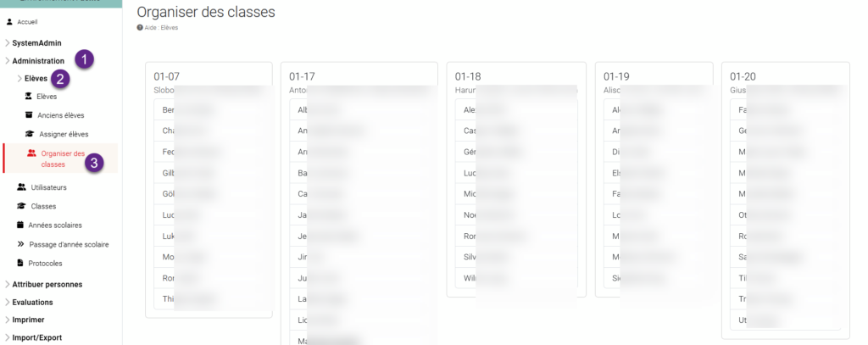Screen dimensions: 868x345
Task: Click the Utilisateurs group icon
Action: [x=21, y=187]
